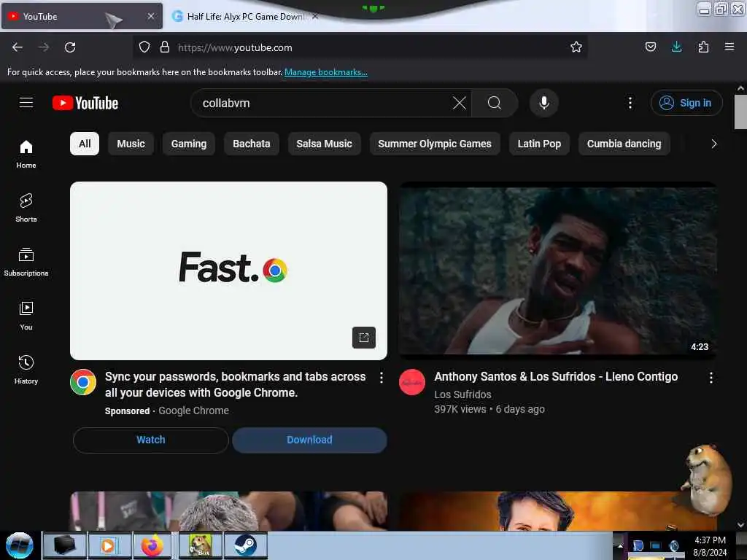Click the Sync your passwords ad title

236,385
